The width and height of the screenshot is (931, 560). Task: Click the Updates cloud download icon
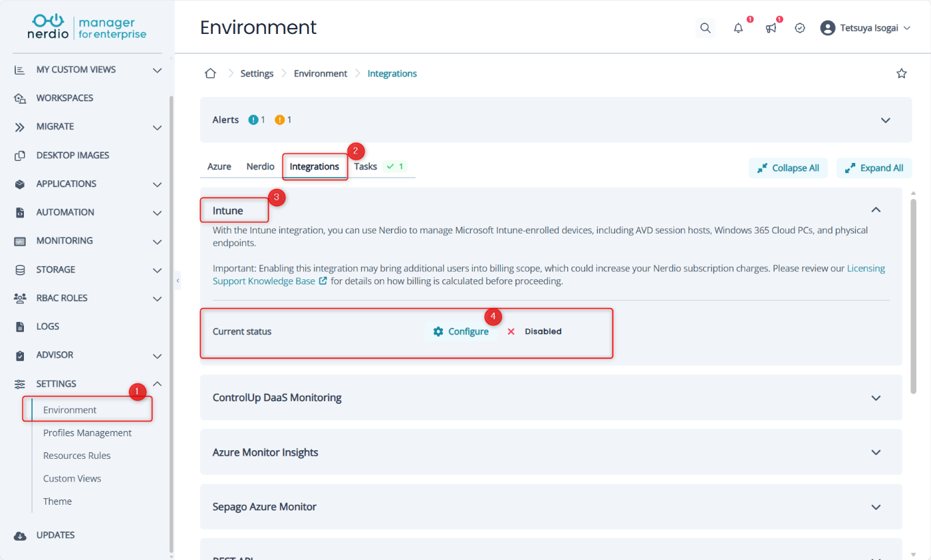(x=20, y=535)
